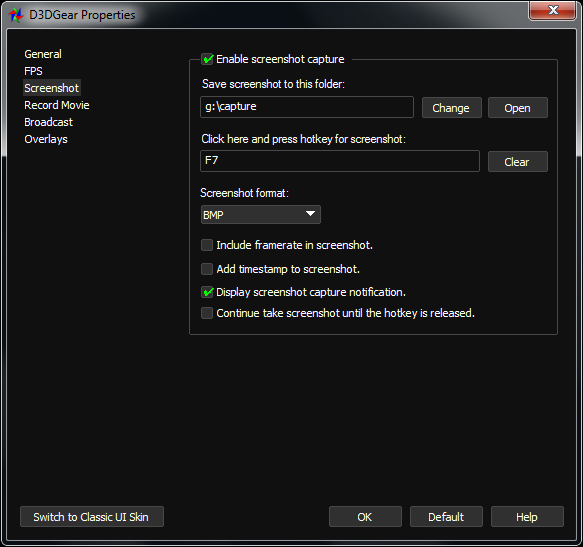This screenshot has width=583, height=547.
Task: Click the g:\capture folder path field
Action: tap(307, 107)
